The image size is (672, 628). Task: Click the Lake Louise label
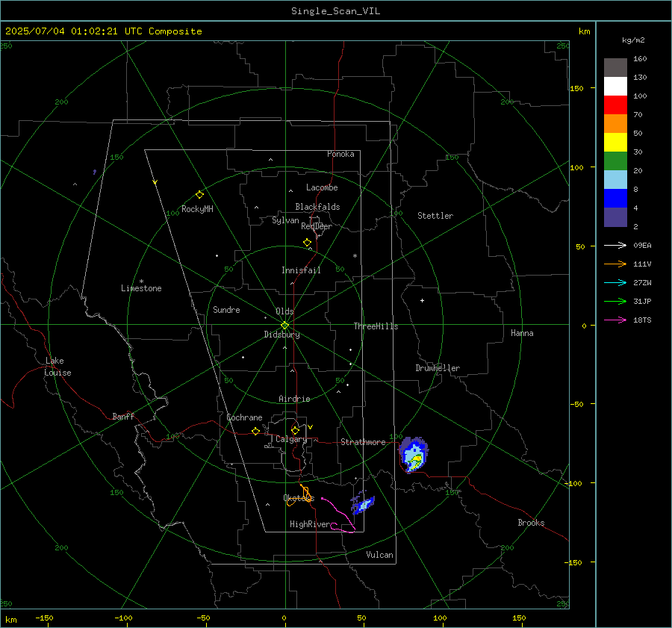pos(57,367)
